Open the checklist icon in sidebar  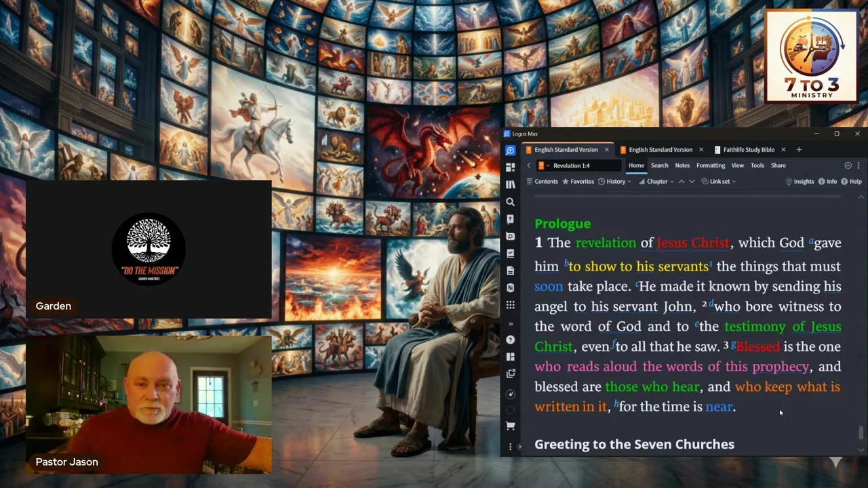point(510,253)
